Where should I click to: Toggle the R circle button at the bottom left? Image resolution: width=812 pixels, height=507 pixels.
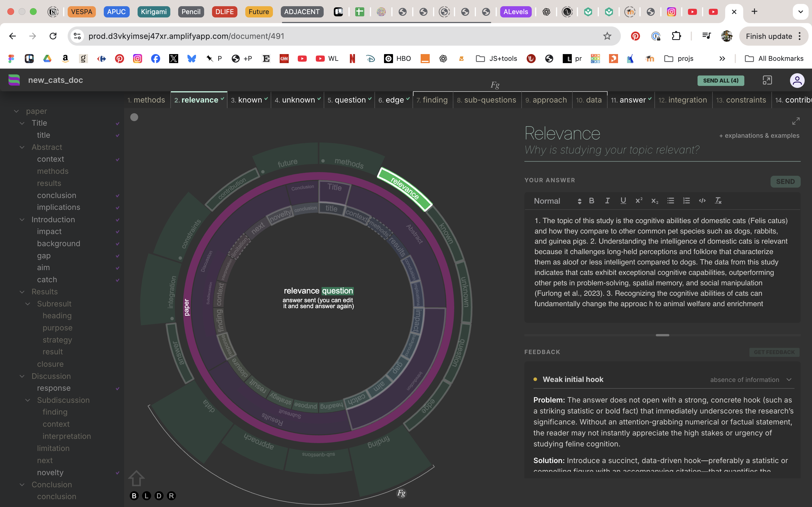pos(171,496)
